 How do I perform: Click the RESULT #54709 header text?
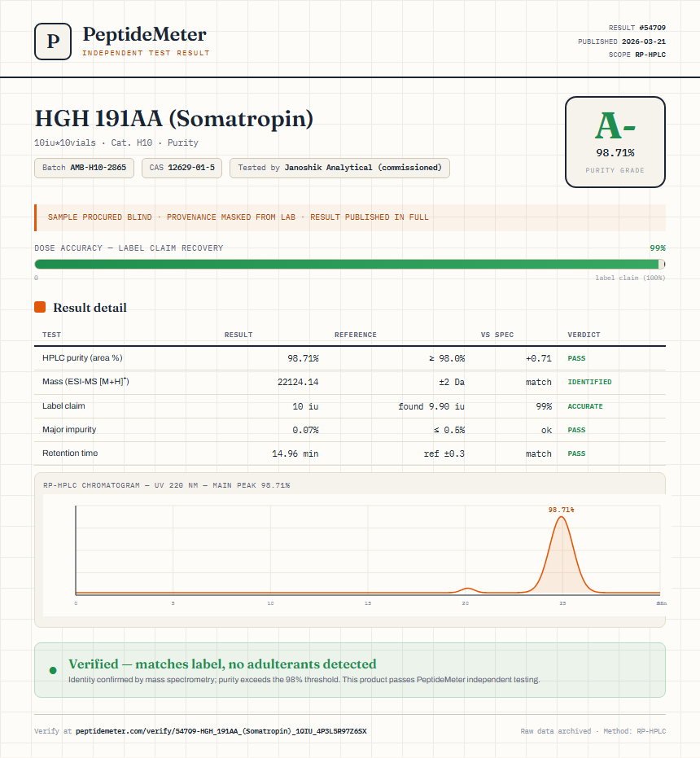coord(637,28)
